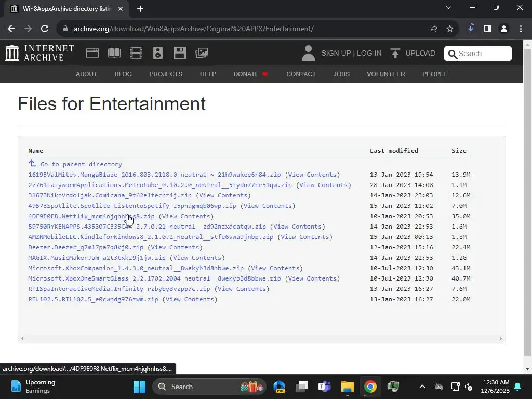
Task: Open the BLOG menu item
Action: click(123, 74)
